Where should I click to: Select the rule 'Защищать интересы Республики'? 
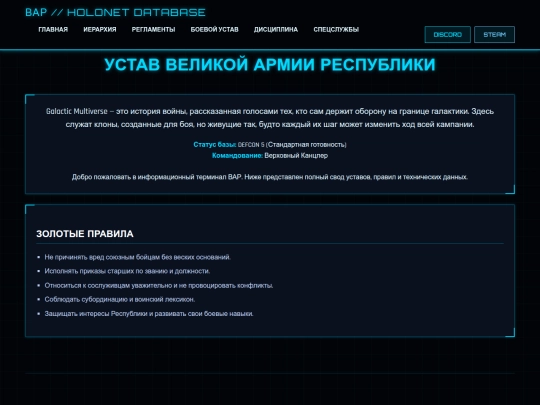click(149, 314)
